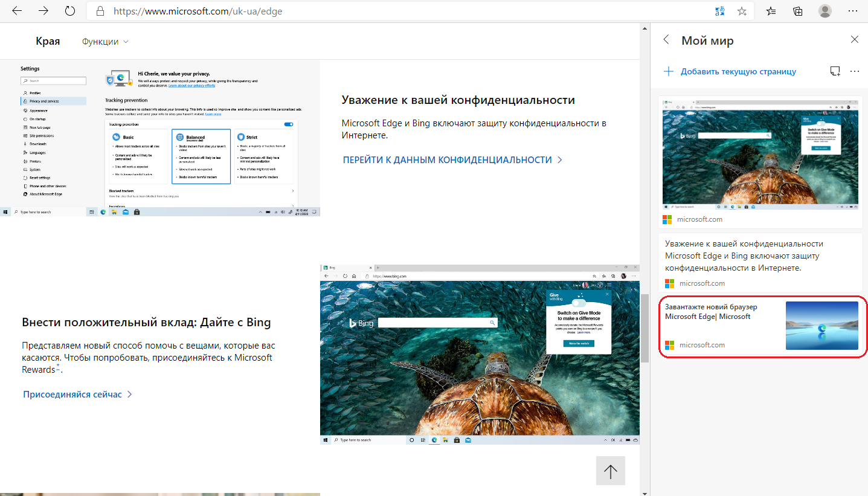Screen dimensions: 868x496
Task: Click microsoft.com label under turtle image card
Action: [699, 219]
